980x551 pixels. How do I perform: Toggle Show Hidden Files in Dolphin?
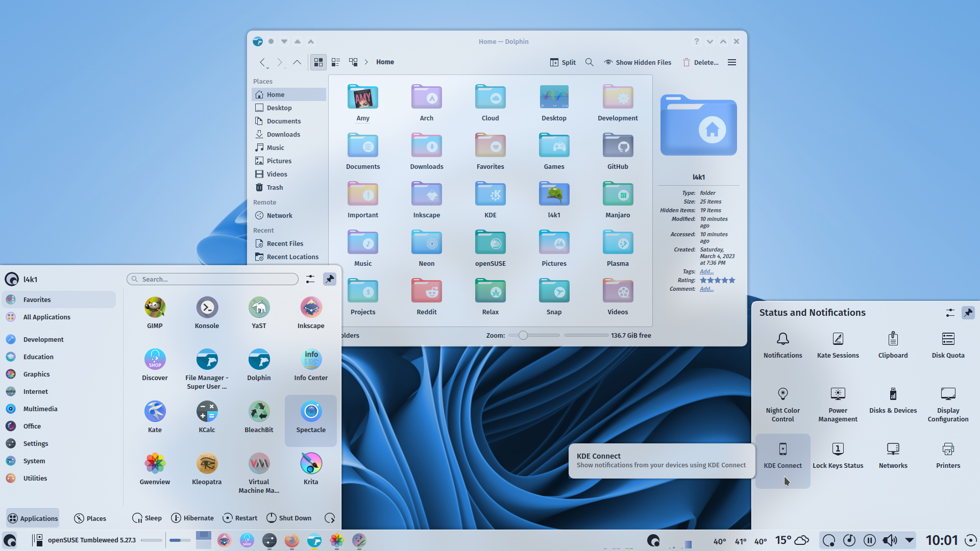pos(638,62)
